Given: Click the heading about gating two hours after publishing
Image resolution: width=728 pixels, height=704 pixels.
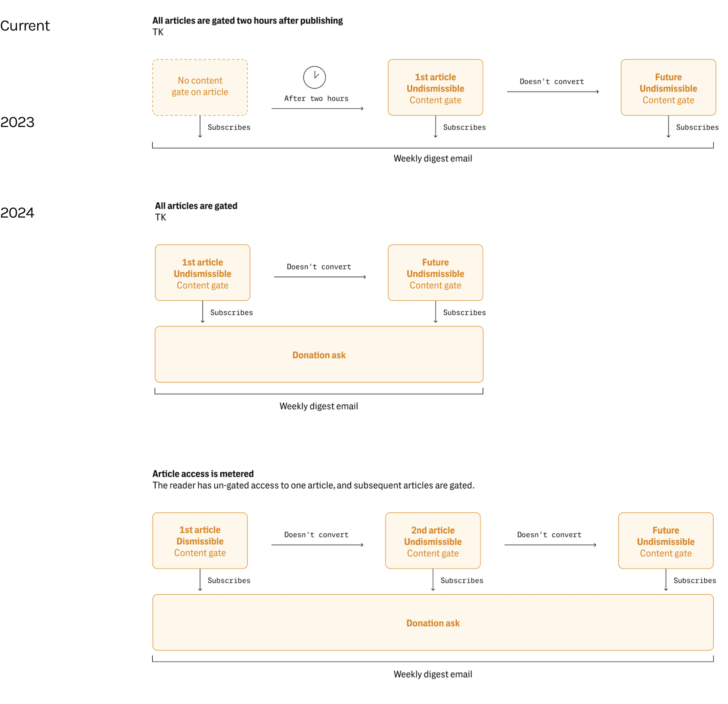Looking at the screenshot, I should (x=247, y=20).
